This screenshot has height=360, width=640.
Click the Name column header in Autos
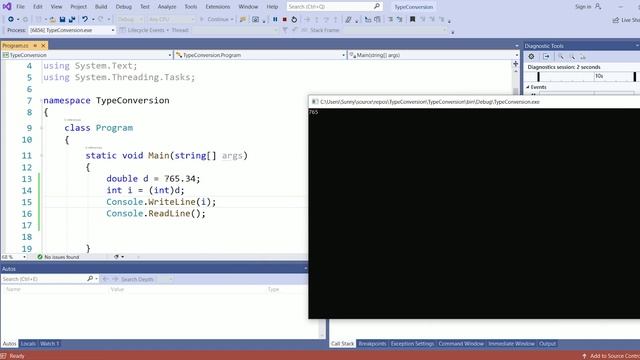tap(13, 289)
